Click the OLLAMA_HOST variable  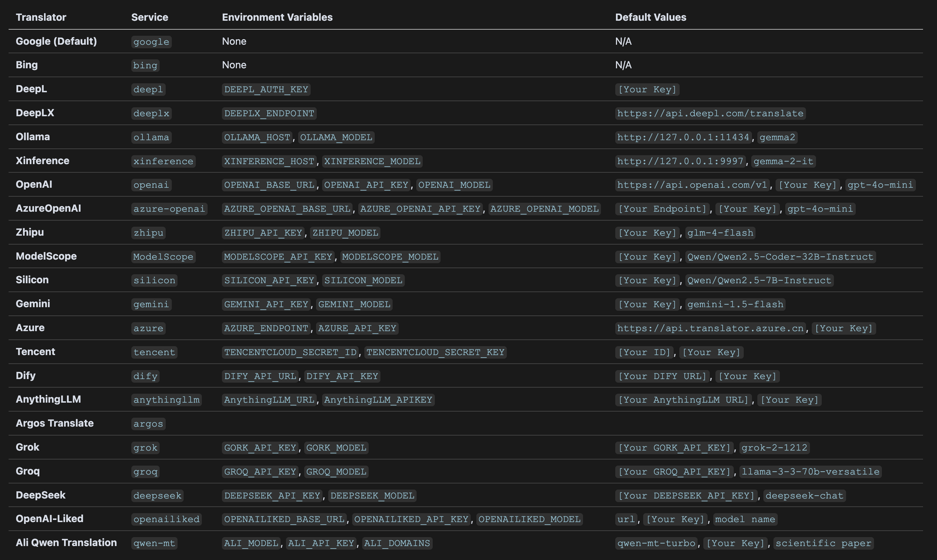tap(257, 137)
